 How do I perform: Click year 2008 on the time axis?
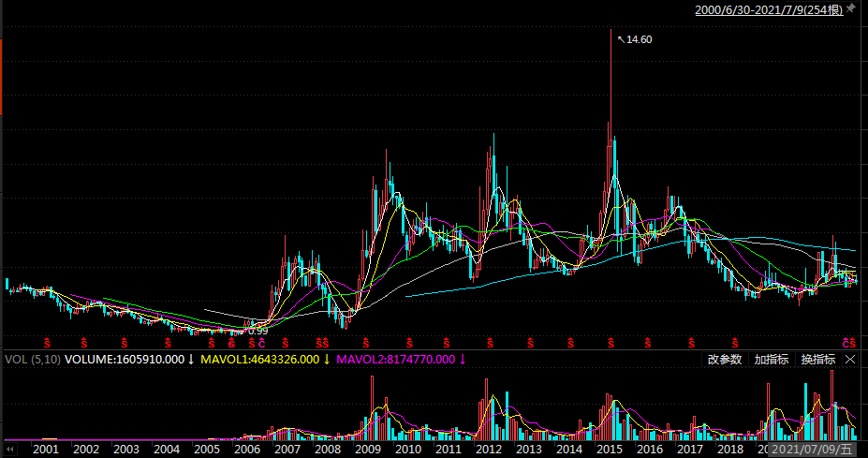click(x=328, y=450)
